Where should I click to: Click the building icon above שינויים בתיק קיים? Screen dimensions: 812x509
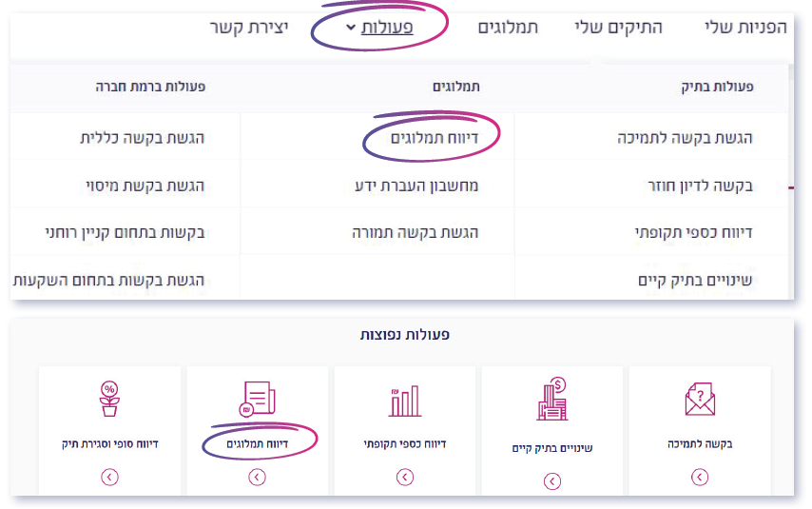coord(551,401)
